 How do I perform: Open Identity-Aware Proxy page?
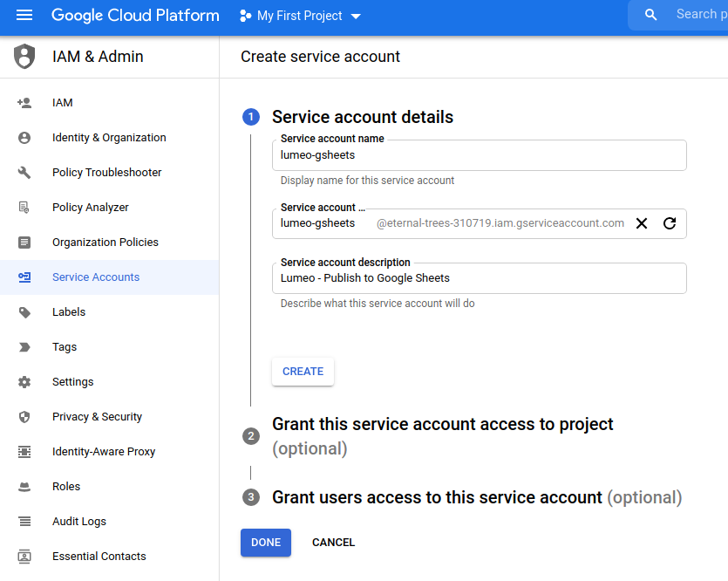110,451
